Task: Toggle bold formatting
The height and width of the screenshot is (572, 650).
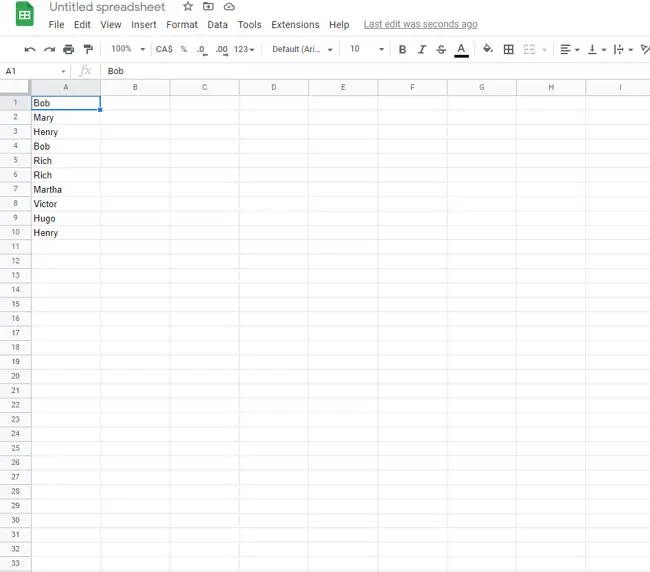Action: point(402,49)
